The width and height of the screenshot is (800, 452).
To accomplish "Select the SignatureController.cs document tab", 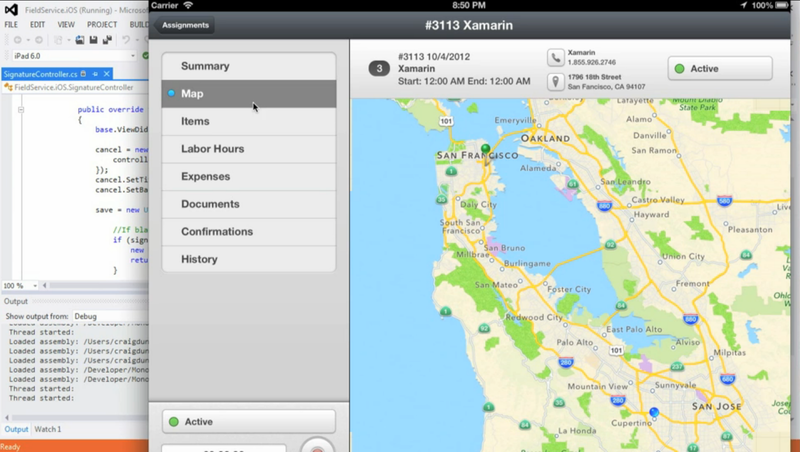I will (40, 74).
